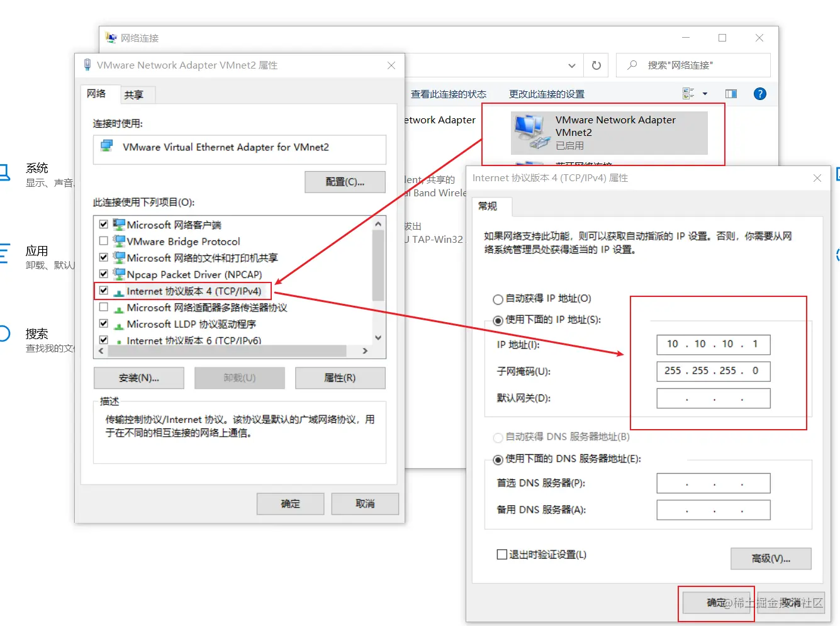The width and height of the screenshot is (840, 626).
Task: Click the change view icon in toolbar
Action: coord(688,94)
